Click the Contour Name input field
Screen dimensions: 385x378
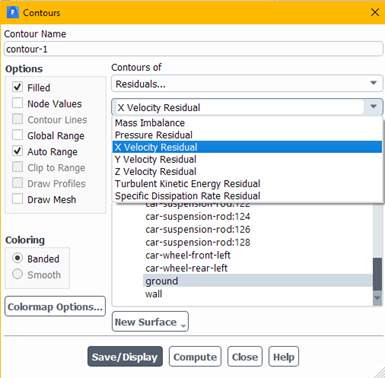pos(194,49)
